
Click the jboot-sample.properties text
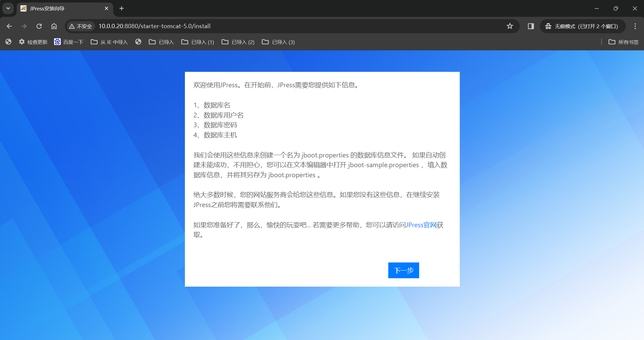383,165
